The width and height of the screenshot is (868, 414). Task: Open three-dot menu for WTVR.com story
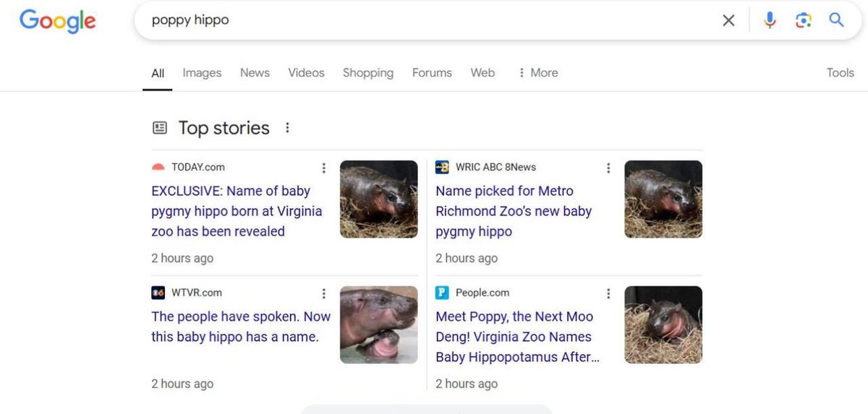(x=323, y=293)
